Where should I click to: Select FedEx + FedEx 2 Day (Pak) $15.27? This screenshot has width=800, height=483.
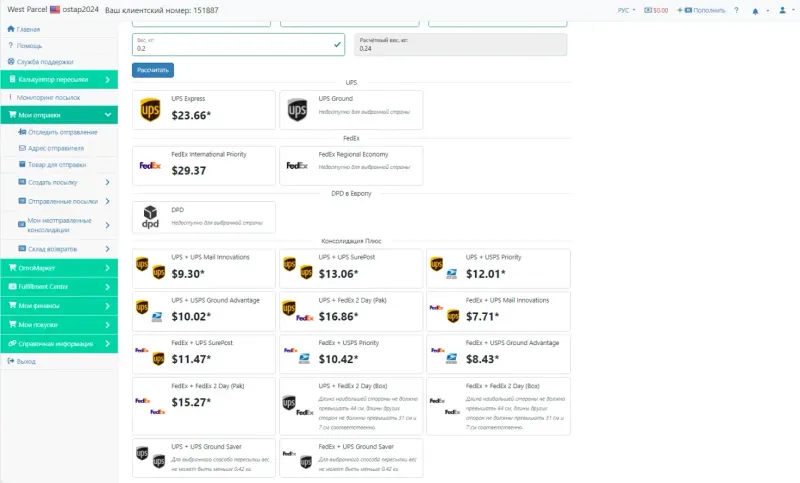pos(204,406)
